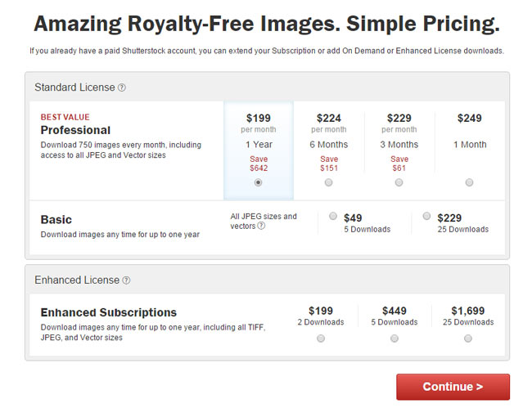The image size is (532, 408).
Task: Select the $224 per month 6 Months plan
Action: point(328,182)
